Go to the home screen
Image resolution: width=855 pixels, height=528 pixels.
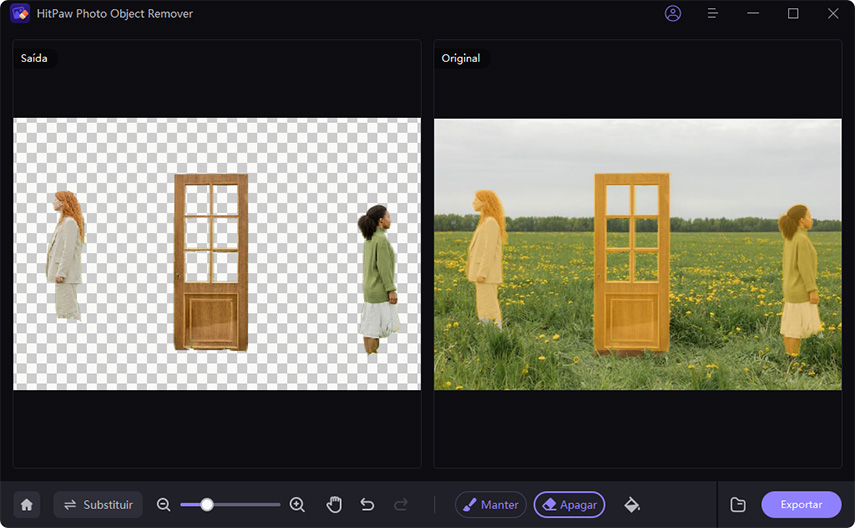tap(27, 505)
